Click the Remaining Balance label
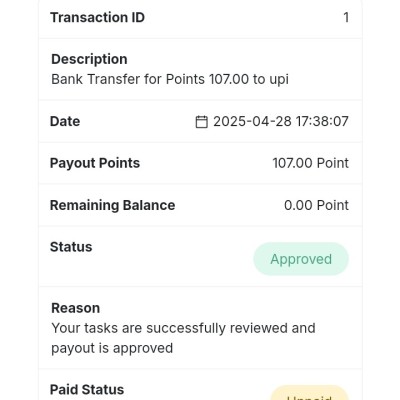400x400 pixels. point(112,205)
